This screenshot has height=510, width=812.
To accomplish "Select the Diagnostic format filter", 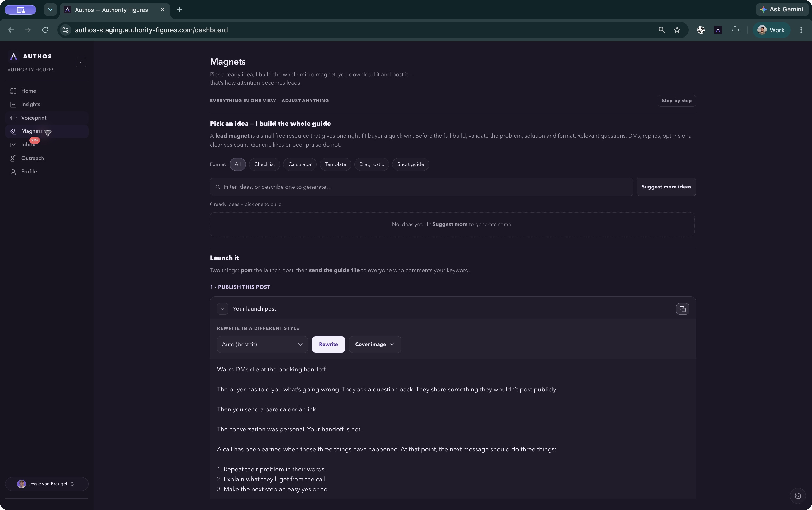I will tap(372, 164).
